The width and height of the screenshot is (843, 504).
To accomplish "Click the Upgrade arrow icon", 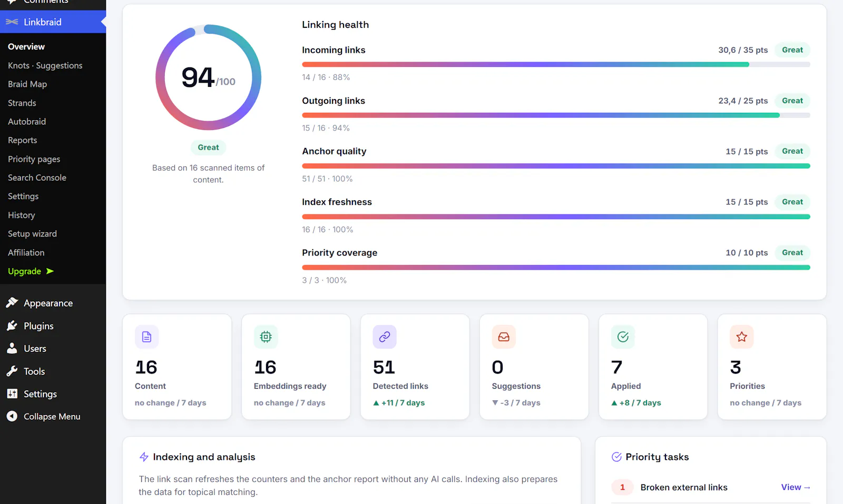I will pyautogui.click(x=50, y=271).
